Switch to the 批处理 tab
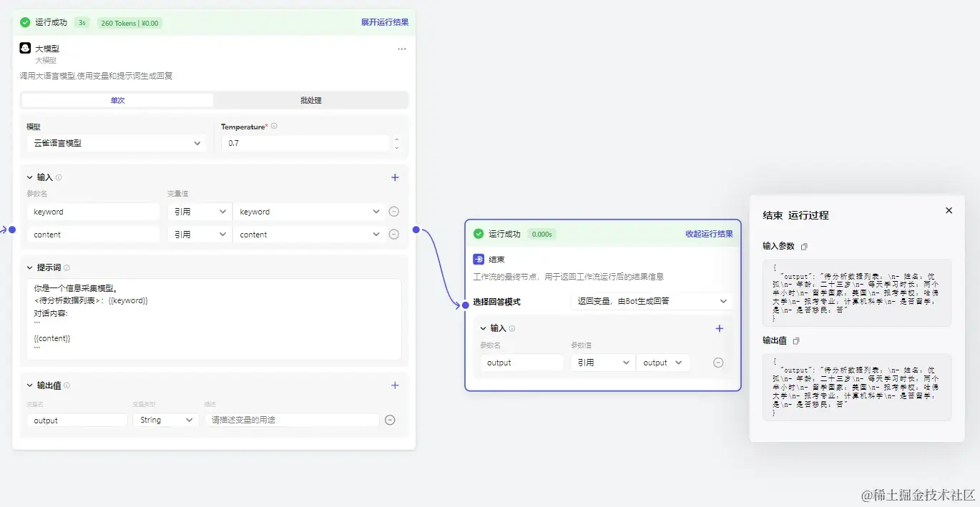 pyautogui.click(x=310, y=100)
